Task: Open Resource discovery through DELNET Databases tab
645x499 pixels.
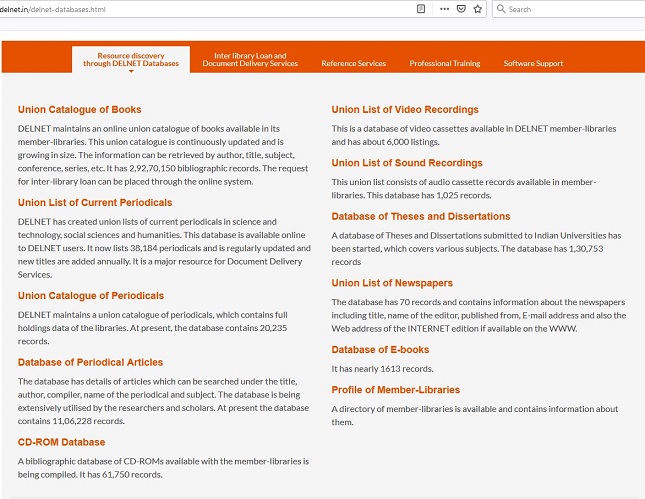Action: point(131,59)
